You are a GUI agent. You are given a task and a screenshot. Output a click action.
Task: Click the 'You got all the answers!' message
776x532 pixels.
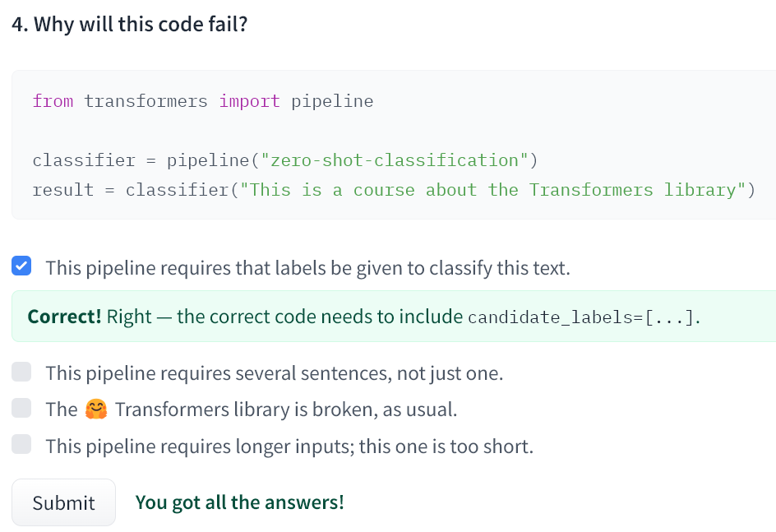click(239, 502)
